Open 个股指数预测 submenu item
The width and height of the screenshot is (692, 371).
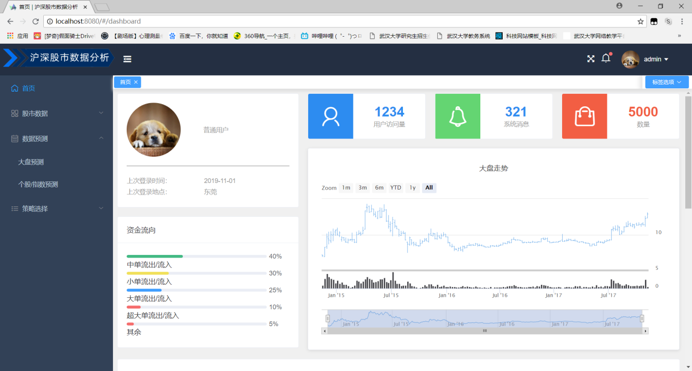(x=56, y=184)
